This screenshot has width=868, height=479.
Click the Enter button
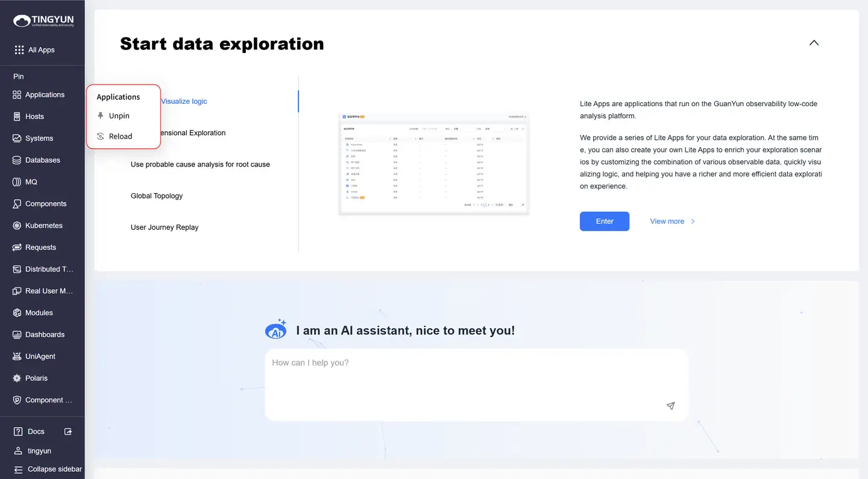(604, 221)
